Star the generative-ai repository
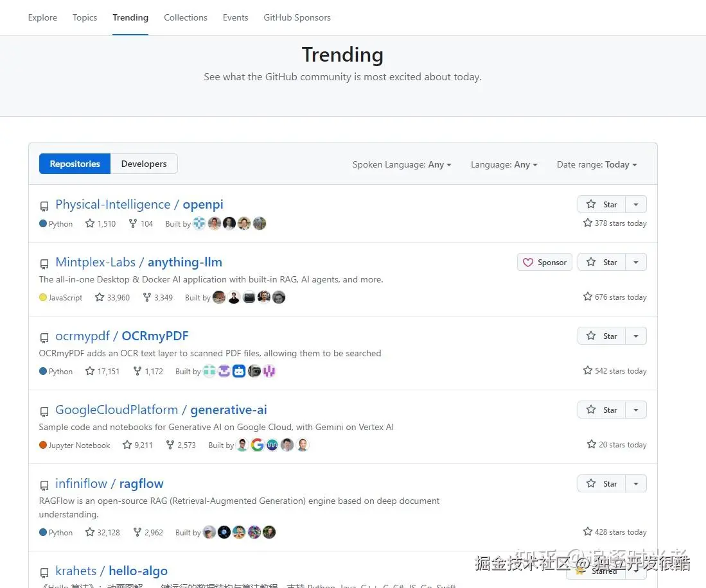Image resolution: width=706 pixels, height=588 pixels. point(601,410)
